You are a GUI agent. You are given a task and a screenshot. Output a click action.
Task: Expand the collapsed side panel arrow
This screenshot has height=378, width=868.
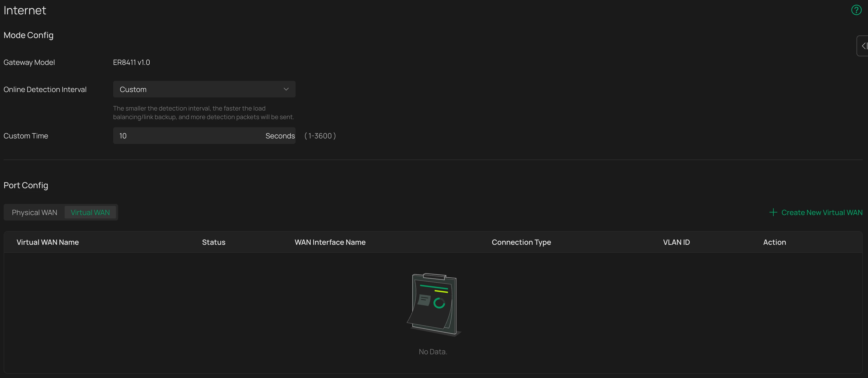click(863, 46)
